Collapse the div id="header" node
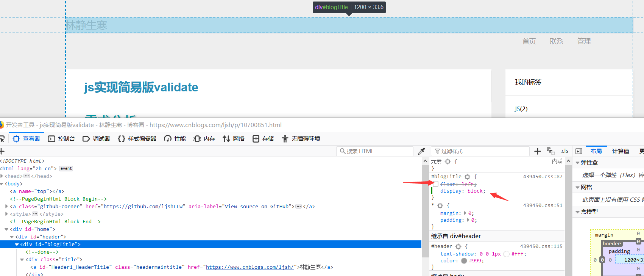This screenshot has width=644, height=276. click(12, 237)
